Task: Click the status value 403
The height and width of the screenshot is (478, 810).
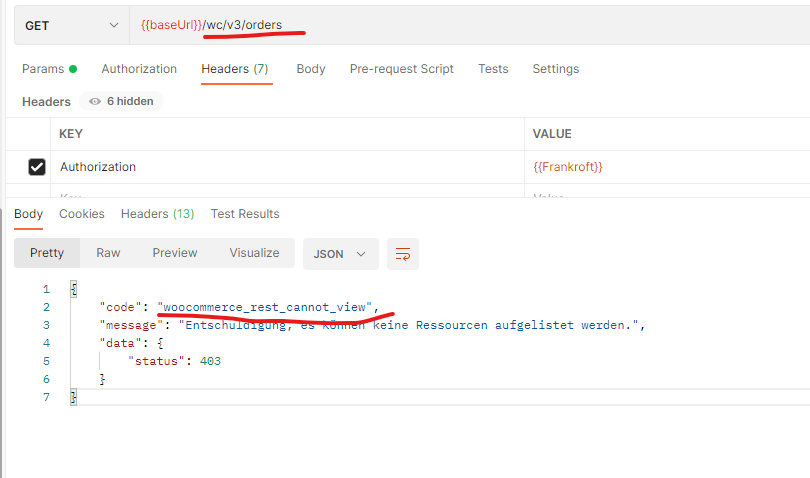Action: tap(210, 361)
